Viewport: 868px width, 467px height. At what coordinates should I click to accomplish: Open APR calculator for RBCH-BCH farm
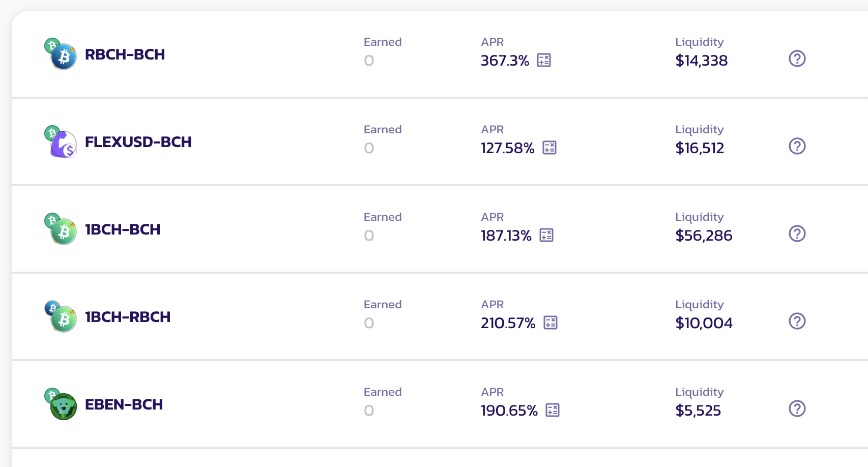point(544,61)
